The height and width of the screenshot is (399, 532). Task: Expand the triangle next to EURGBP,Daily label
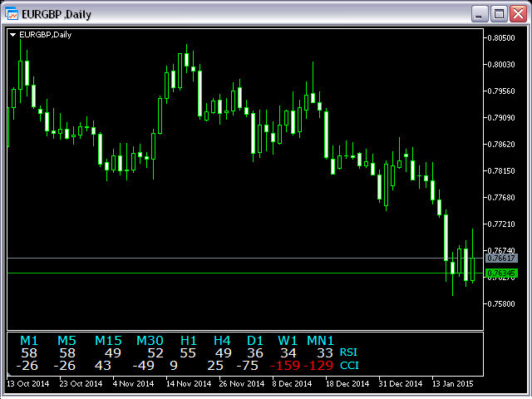click(x=13, y=35)
